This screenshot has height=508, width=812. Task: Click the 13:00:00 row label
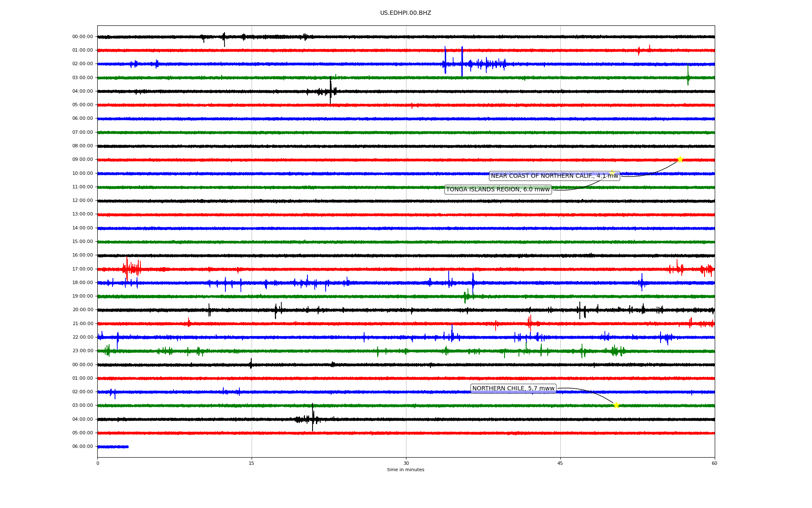(x=82, y=214)
